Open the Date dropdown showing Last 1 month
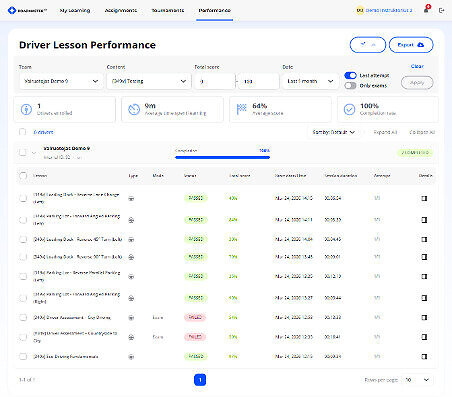Image resolution: width=452 pixels, height=397 pixels. [x=310, y=81]
